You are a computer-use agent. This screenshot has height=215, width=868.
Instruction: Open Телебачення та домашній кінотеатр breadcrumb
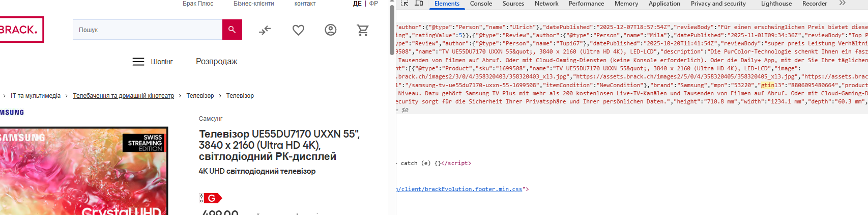[x=124, y=96]
